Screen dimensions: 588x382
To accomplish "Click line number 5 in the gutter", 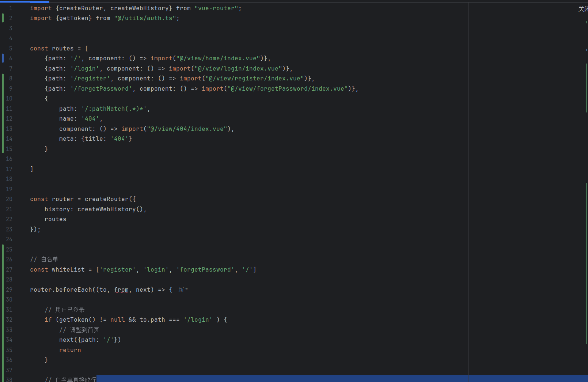I will click(11, 49).
